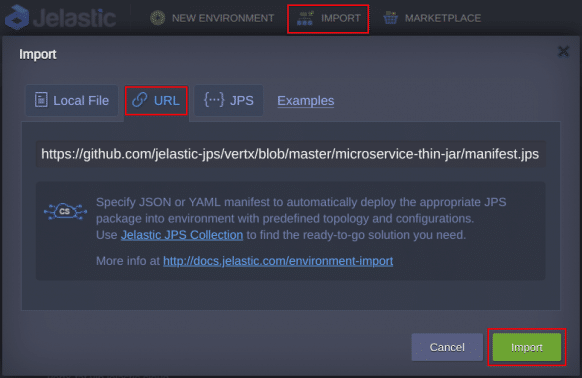Screen dimensions: 582x378
Task: Open the JPS tab
Action: pos(229,101)
